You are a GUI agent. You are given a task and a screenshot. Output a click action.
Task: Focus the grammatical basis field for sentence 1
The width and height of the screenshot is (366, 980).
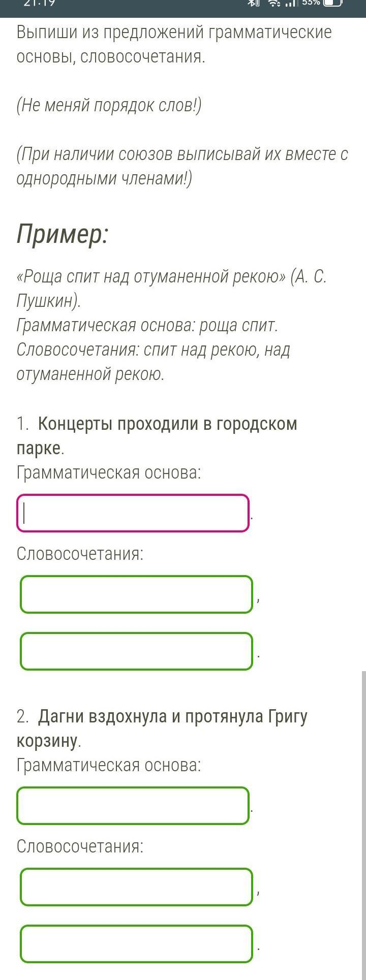(133, 513)
